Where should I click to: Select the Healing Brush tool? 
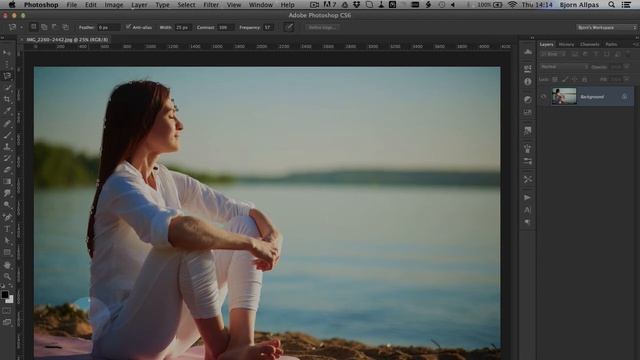coord(7,123)
